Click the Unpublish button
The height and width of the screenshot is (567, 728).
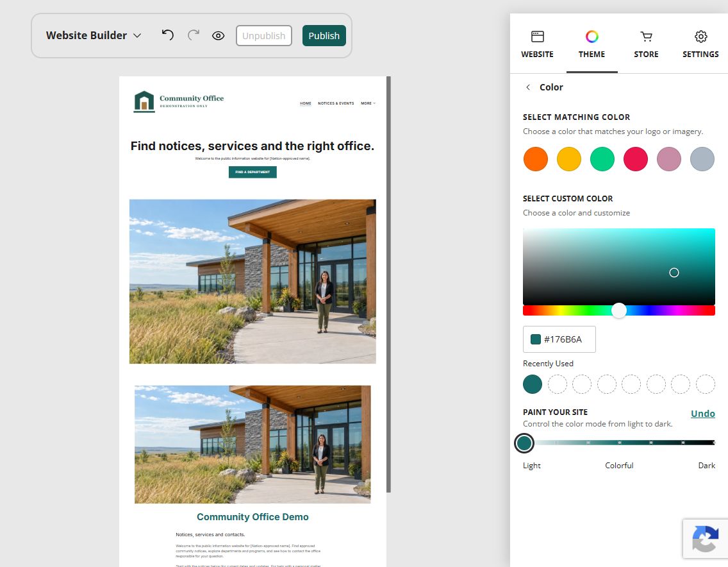click(264, 36)
